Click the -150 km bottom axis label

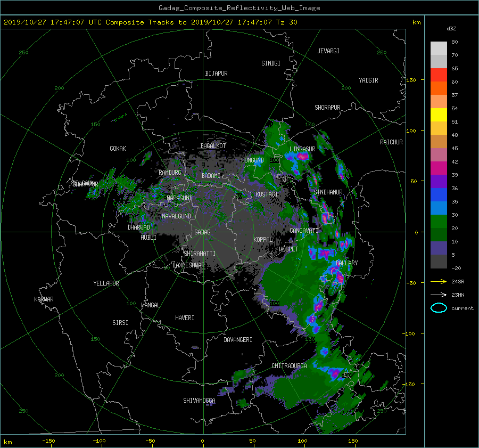click(x=48, y=441)
